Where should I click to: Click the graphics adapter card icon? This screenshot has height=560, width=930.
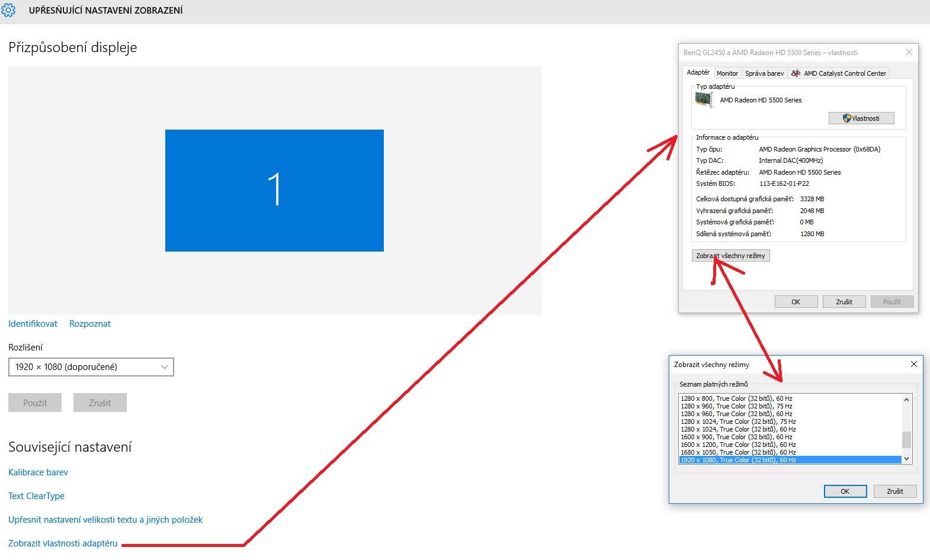[x=704, y=100]
